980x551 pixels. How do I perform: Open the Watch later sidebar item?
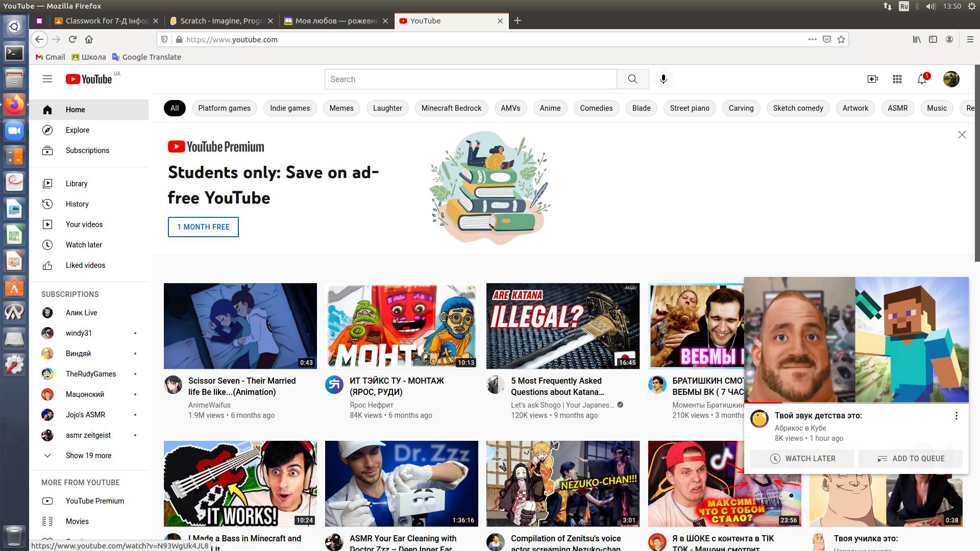(x=84, y=245)
